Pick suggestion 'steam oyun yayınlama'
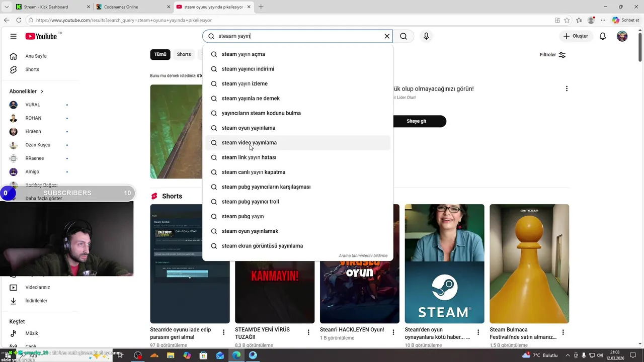The height and width of the screenshot is (362, 644). [297, 128]
